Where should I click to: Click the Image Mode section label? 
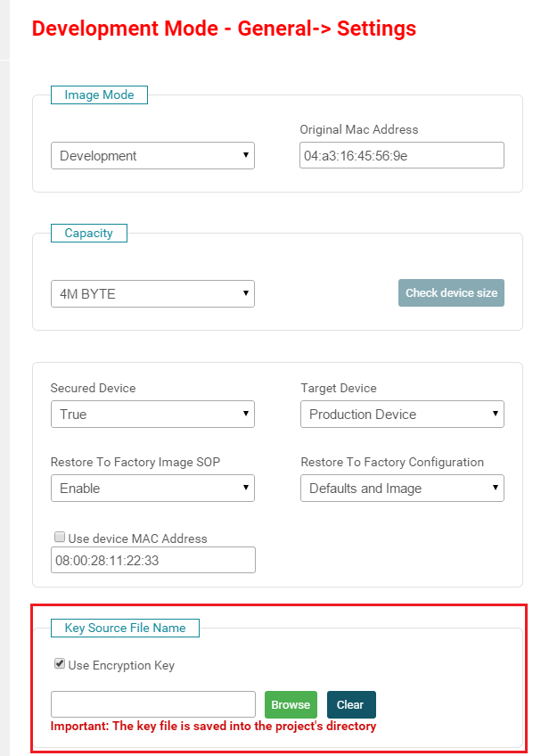coord(99,94)
